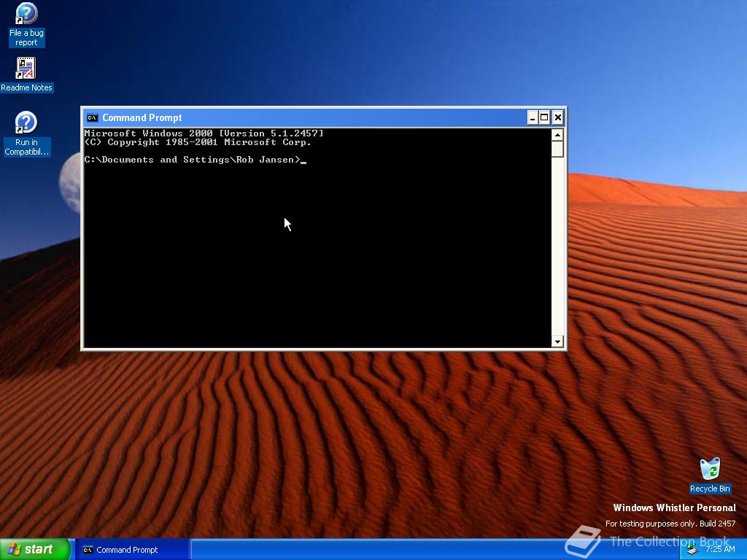Viewport: 747px width, 560px height.
Task: Open the Recycle Bin
Action: pyautogui.click(x=710, y=469)
